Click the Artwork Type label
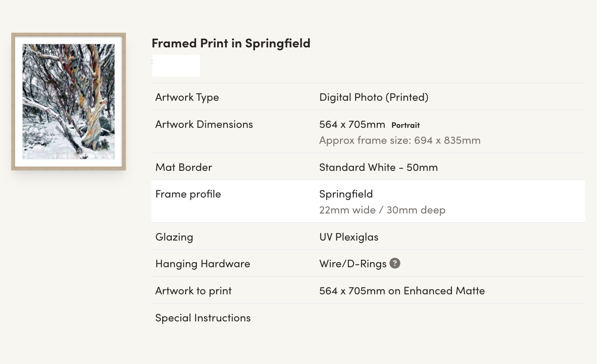Viewport: 597px width, 364px height. point(187,97)
